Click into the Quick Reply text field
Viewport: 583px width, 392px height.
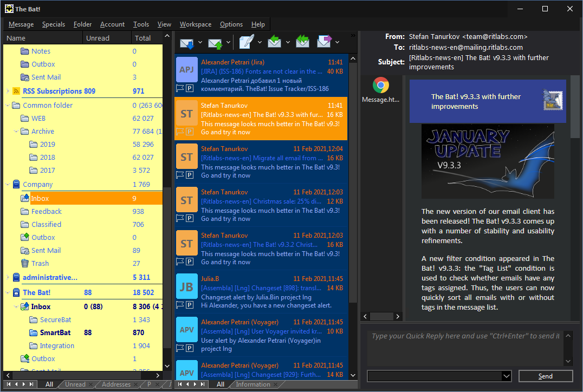point(465,349)
